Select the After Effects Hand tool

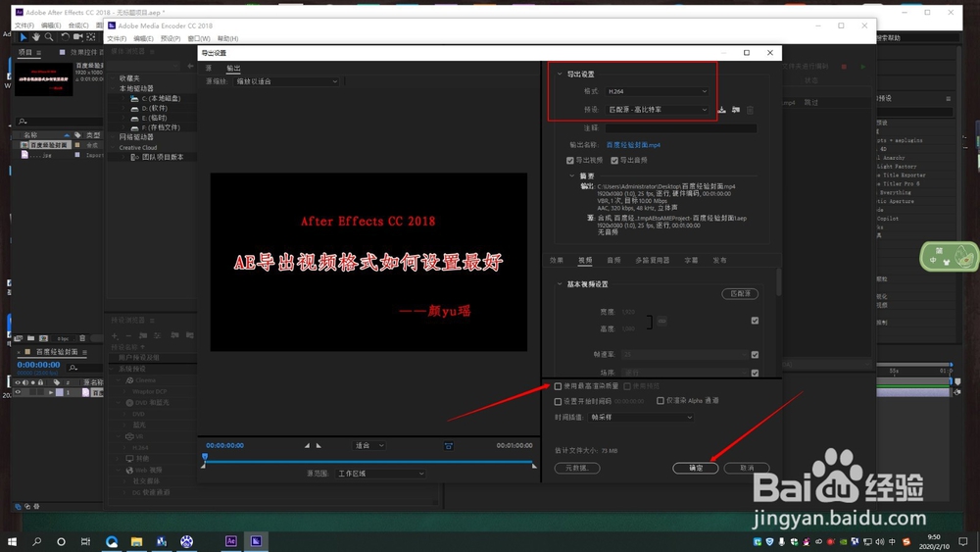coord(36,37)
